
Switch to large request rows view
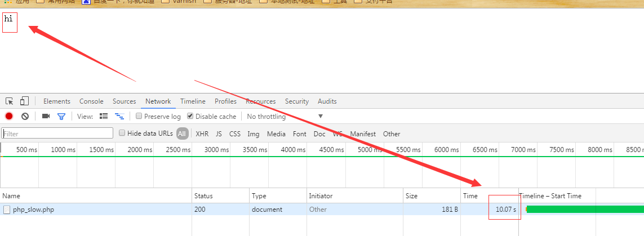[x=104, y=117]
